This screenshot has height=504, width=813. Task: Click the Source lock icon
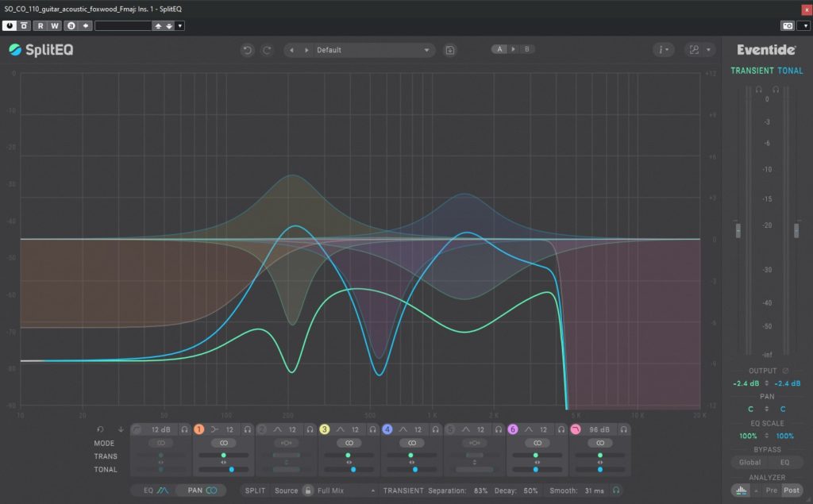pyautogui.click(x=307, y=491)
